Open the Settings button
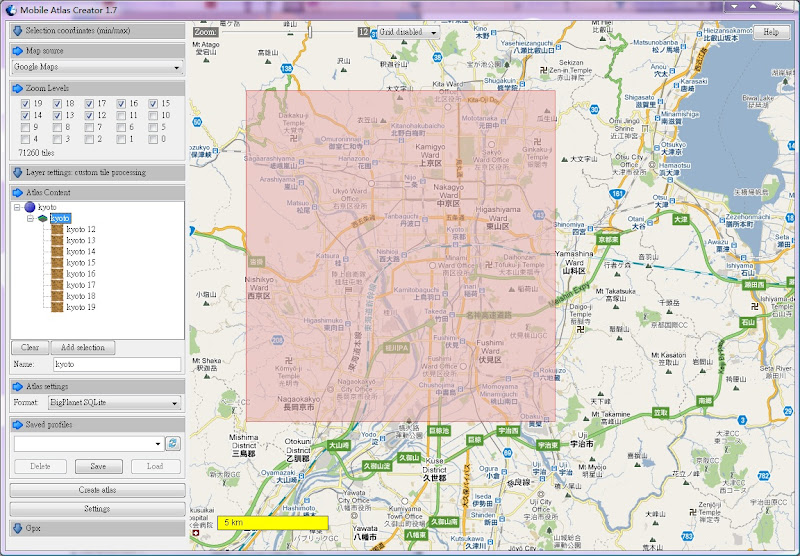800x556 pixels. tap(97, 509)
